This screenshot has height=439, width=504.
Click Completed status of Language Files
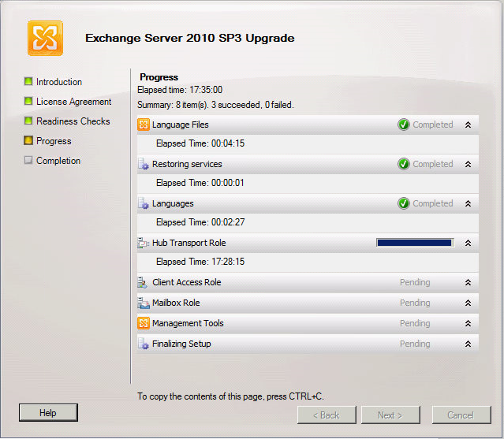[x=433, y=125]
